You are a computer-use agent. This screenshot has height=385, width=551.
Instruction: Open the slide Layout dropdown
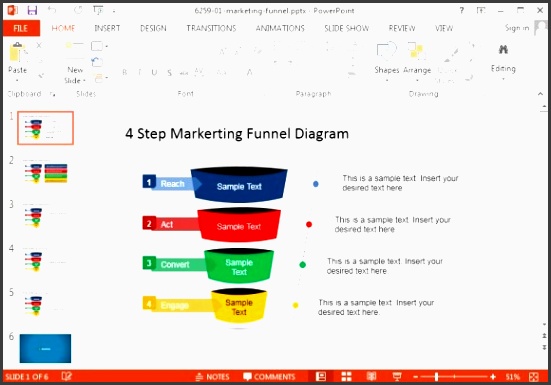(x=99, y=46)
